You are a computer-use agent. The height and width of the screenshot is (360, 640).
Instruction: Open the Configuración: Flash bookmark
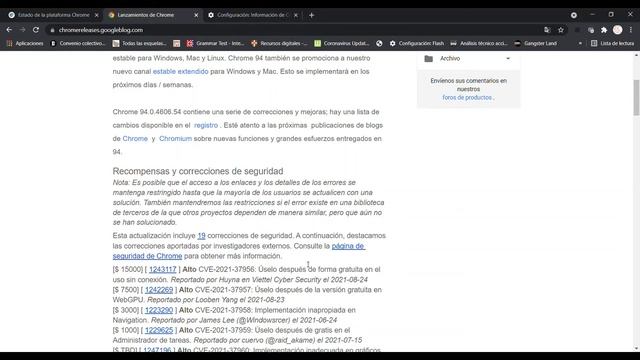coord(417,43)
